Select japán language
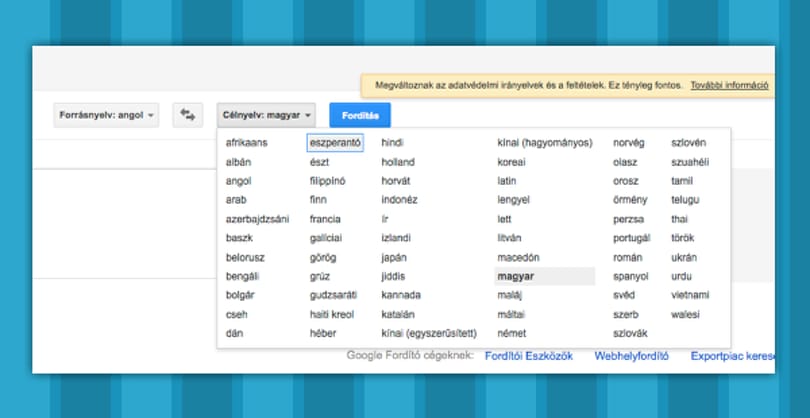Image resolution: width=810 pixels, height=418 pixels. click(394, 257)
